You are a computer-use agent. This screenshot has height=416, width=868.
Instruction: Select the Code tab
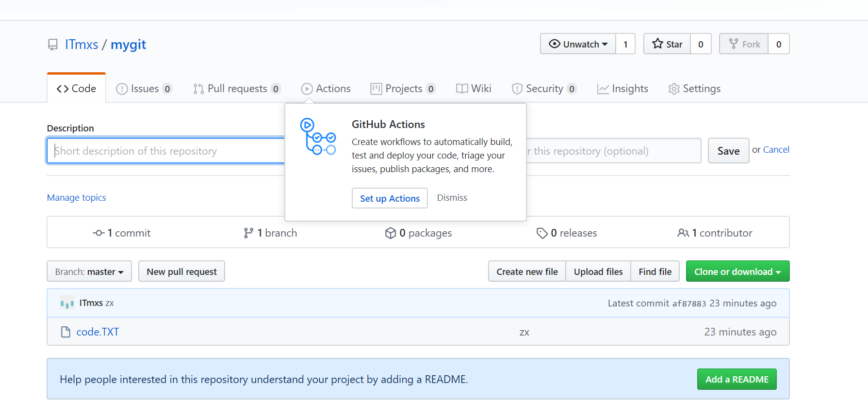pos(77,89)
